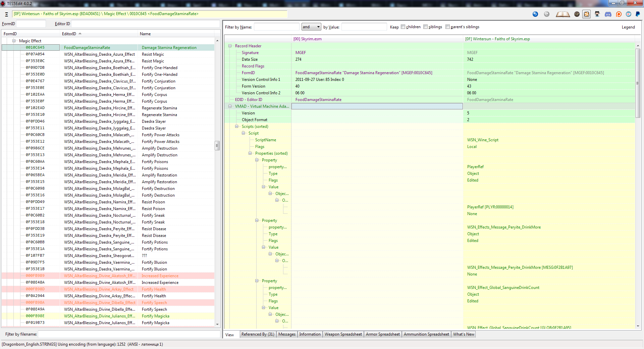
Task: Open the Discord icon
Action: (608, 14)
